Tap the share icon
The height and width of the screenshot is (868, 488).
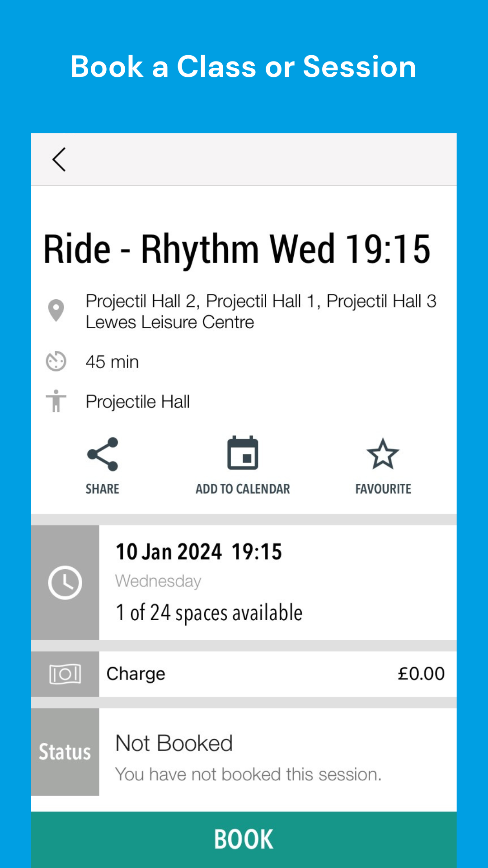click(103, 454)
